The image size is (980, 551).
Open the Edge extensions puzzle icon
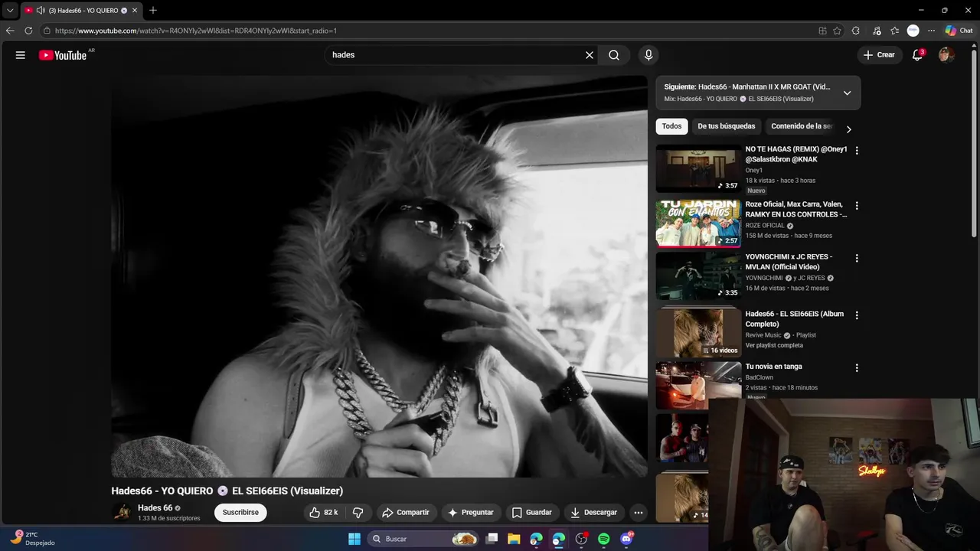(856, 31)
